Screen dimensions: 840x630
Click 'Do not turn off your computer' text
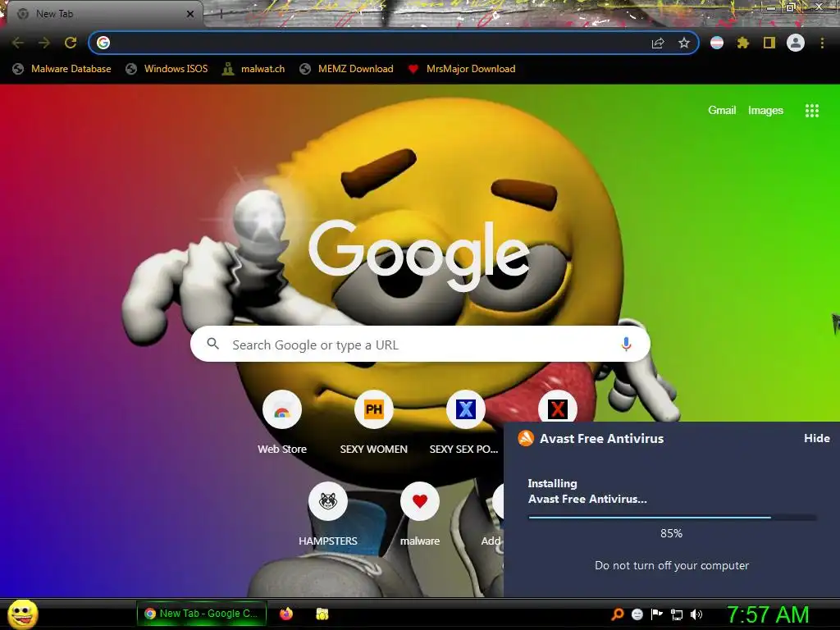coord(672,565)
